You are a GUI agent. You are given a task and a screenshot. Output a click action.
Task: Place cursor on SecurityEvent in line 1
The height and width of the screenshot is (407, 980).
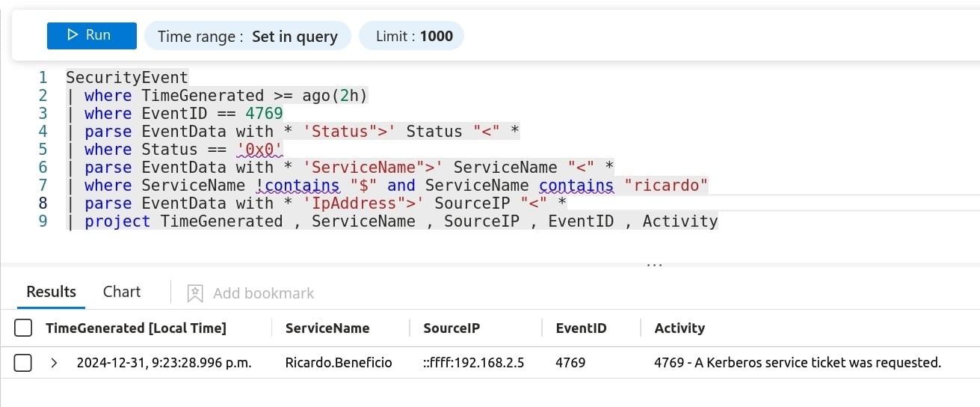pyautogui.click(x=127, y=77)
